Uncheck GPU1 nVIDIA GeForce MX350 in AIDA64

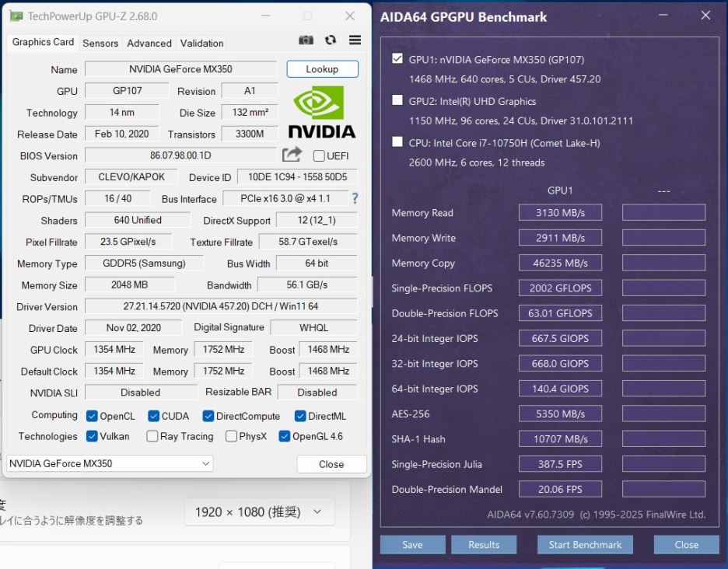[x=397, y=58]
